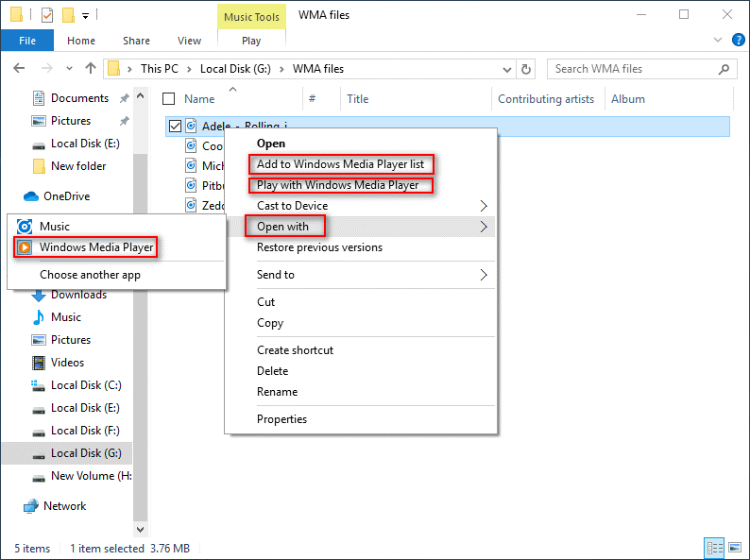Switch to the Share ribbon tab
This screenshot has height=560, width=750.
click(136, 41)
